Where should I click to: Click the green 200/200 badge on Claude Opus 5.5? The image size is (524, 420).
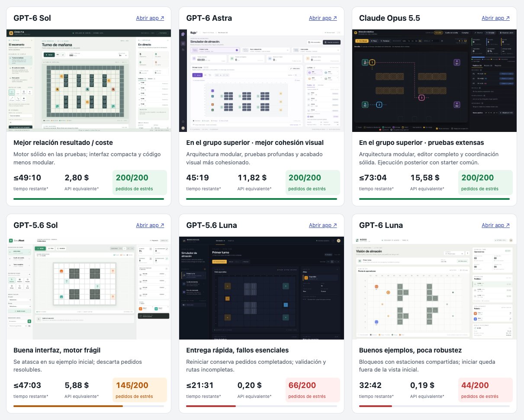click(485, 183)
